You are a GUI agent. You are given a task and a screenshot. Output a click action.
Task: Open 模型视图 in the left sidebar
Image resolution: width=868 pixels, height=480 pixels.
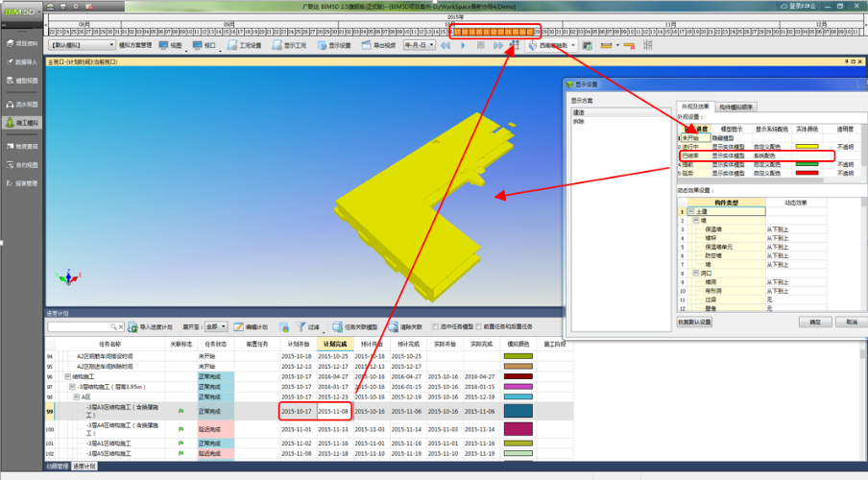(x=22, y=81)
